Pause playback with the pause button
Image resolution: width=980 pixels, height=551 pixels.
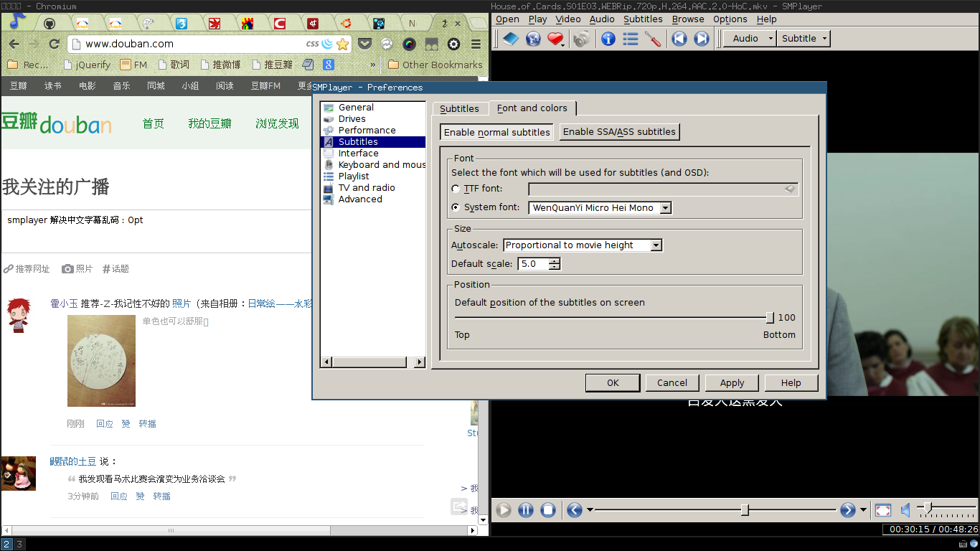[526, 510]
